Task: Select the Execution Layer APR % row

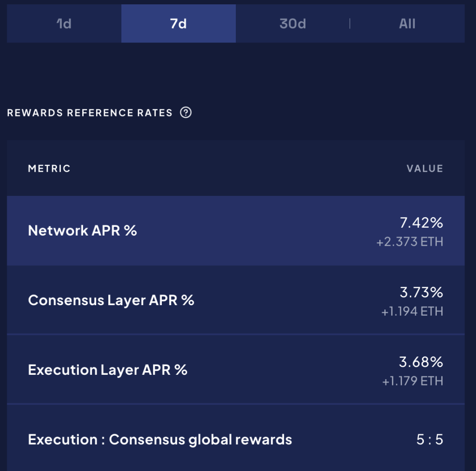Action: 235,369
